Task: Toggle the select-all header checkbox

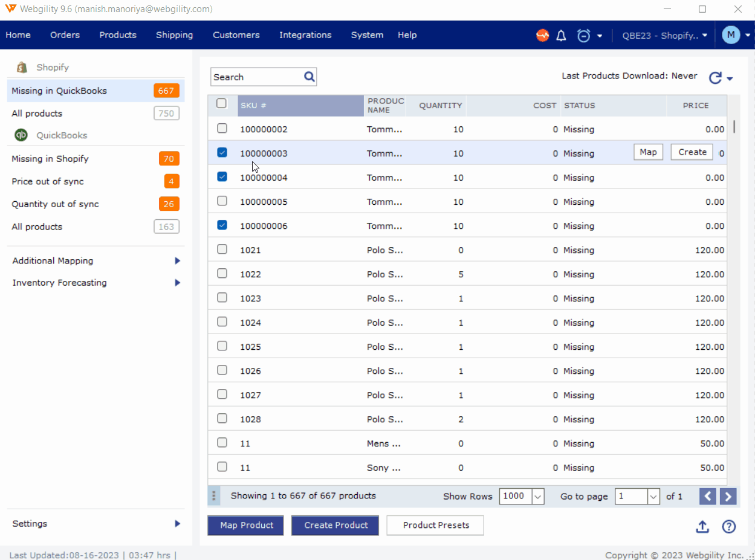Action: 222,103
